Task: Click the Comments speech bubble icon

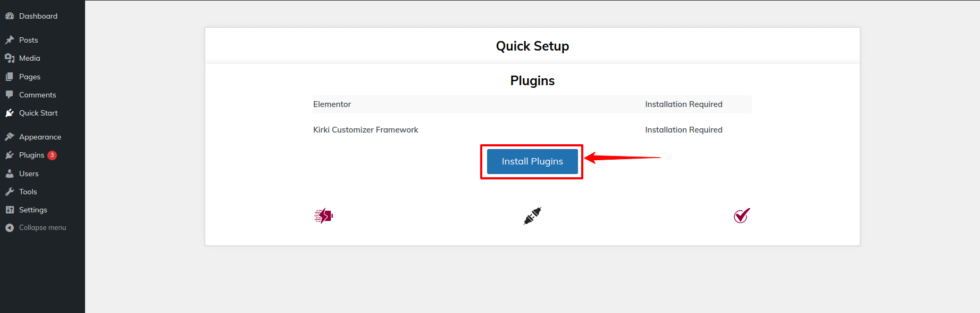Action: pyautogui.click(x=10, y=95)
